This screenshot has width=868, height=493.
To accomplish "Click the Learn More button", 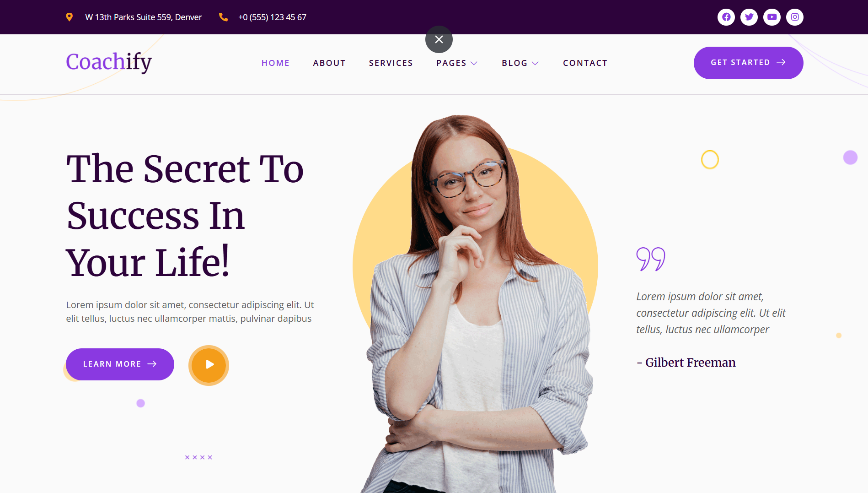I will [120, 364].
